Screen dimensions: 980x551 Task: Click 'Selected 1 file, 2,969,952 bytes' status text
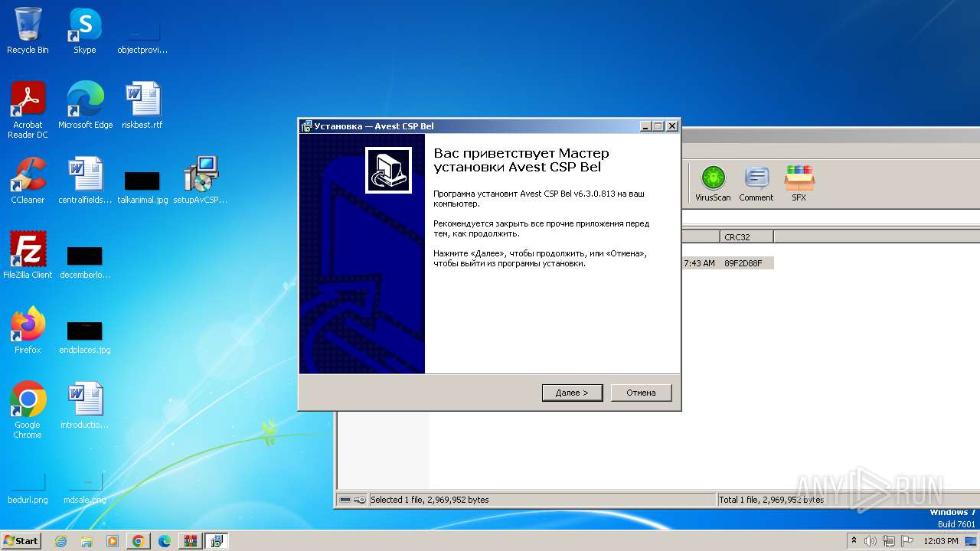(430, 500)
